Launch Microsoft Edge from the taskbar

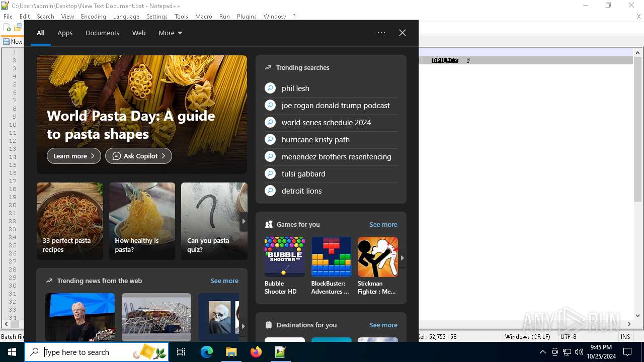(207, 352)
